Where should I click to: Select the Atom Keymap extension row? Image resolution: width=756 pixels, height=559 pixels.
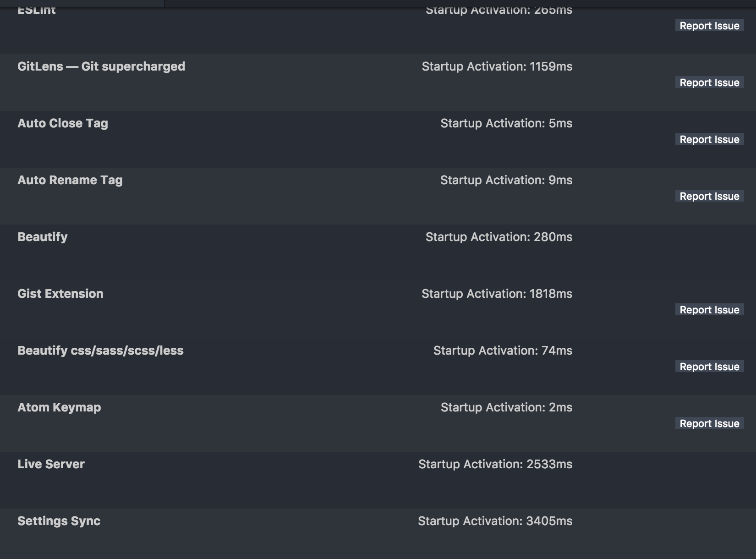tap(59, 407)
